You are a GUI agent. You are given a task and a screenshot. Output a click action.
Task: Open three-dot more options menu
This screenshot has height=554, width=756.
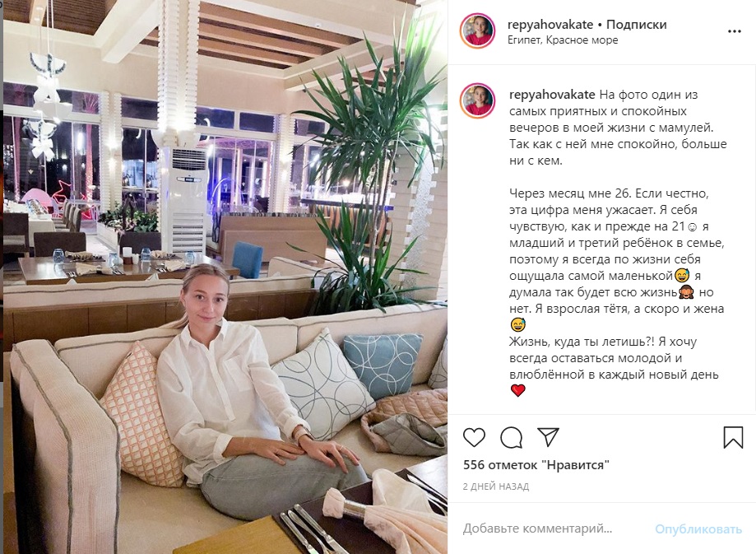coord(735,31)
